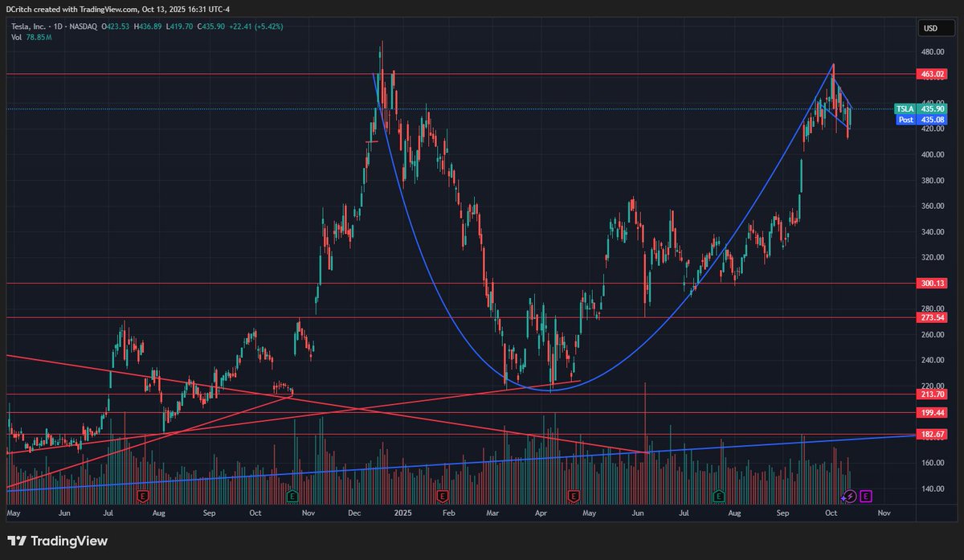Open the purple upcoming earnings E icon
The height and width of the screenshot is (560, 964).
(x=865, y=497)
